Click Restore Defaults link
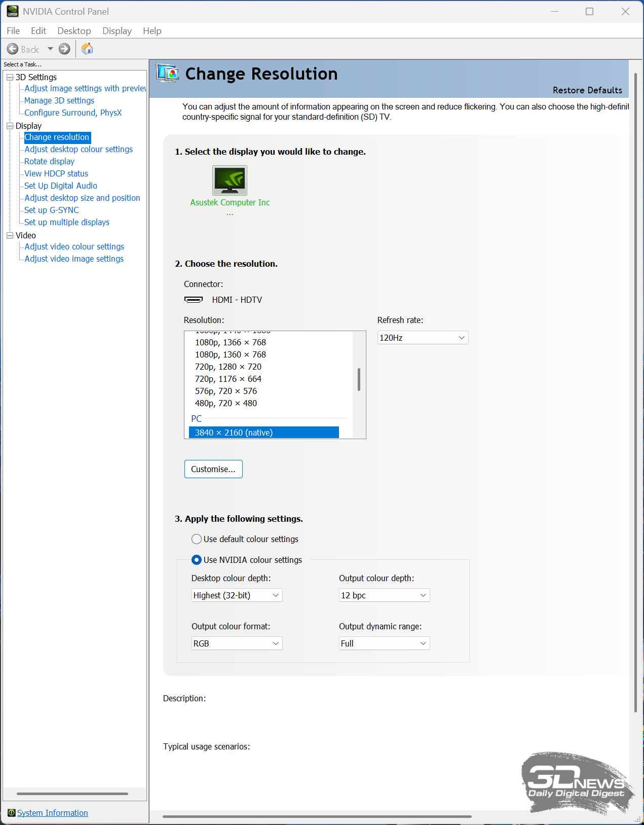 coord(587,90)
